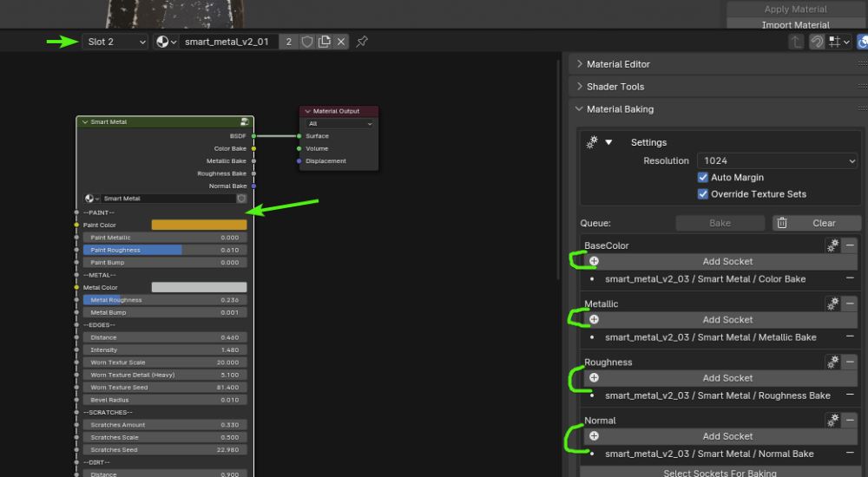This screenshot has width=868, height=477.
Task: Collapse the Material Baking panel
Action: pos(579,109)
